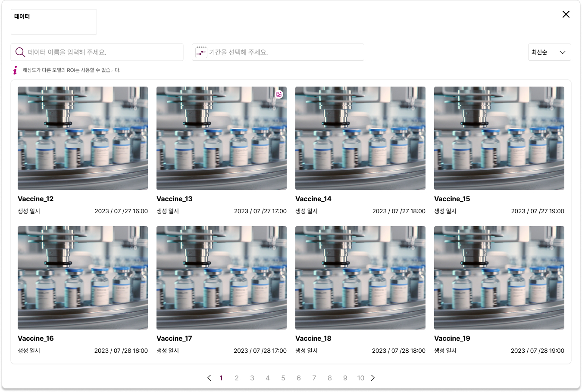Viewport: 582px width, 392px height.
Task: Click the calendar icon in period field
Action: tap(201, 52)
